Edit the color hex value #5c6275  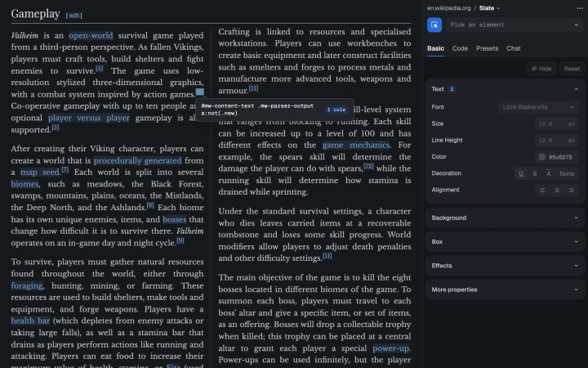coord(560,157)
